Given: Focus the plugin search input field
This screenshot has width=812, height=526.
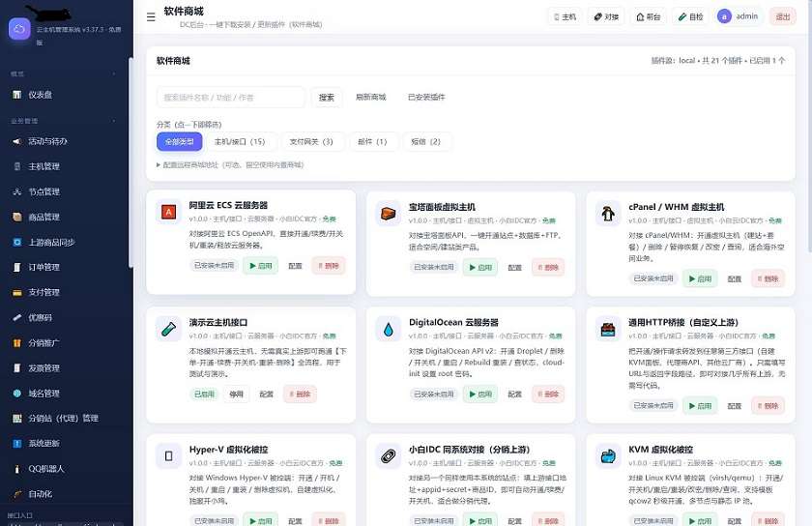Looking at the screenshot, I should pos(231,98).
